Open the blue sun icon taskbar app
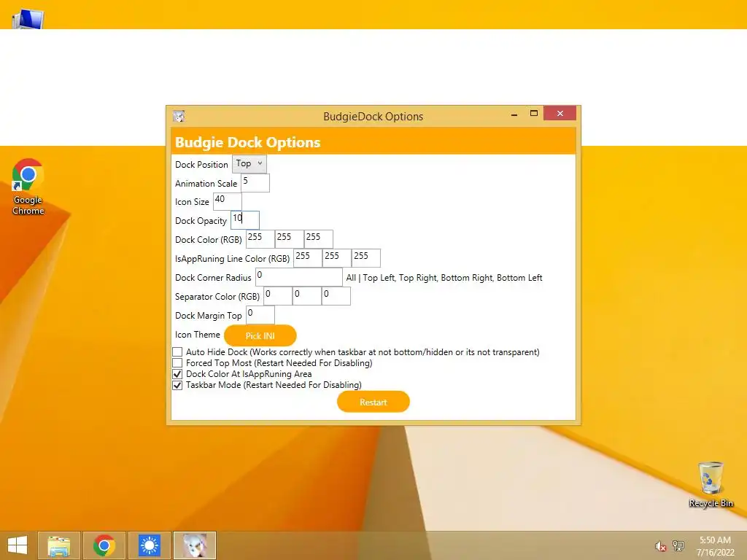 tap(150, 545)
